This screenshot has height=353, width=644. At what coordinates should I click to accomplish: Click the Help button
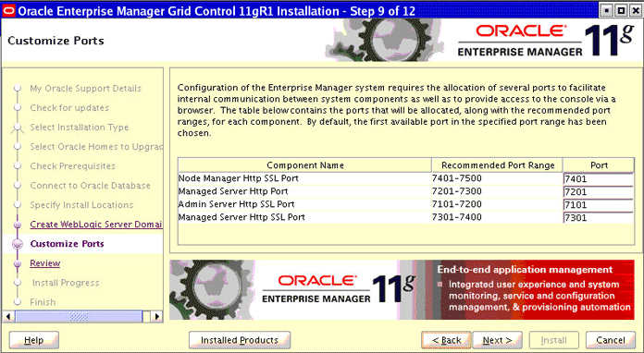point(33,340)
